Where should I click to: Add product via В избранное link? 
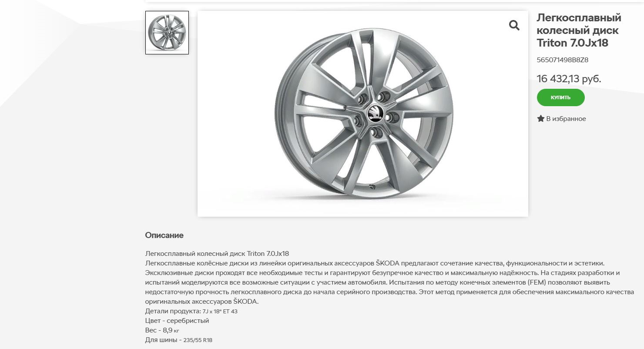click(566, 119)
